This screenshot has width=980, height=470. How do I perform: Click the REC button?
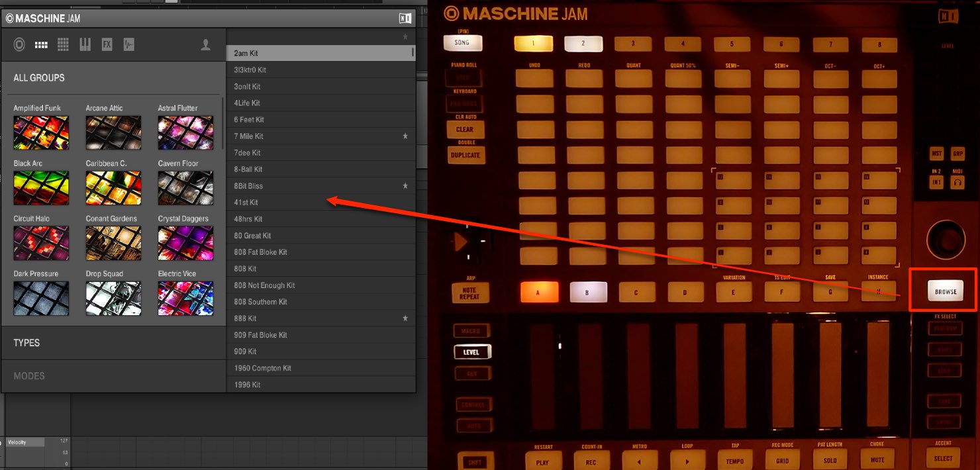click(591, 461)
